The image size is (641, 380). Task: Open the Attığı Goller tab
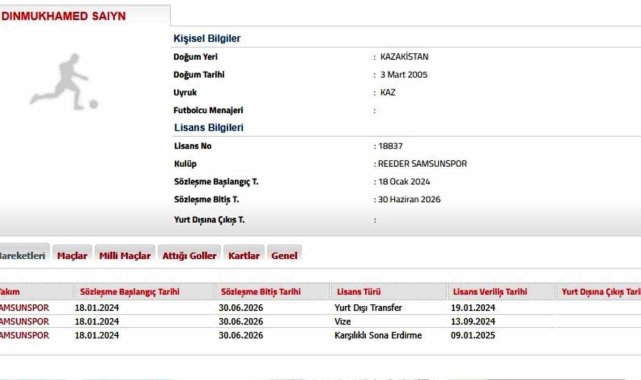pos(189,255)
